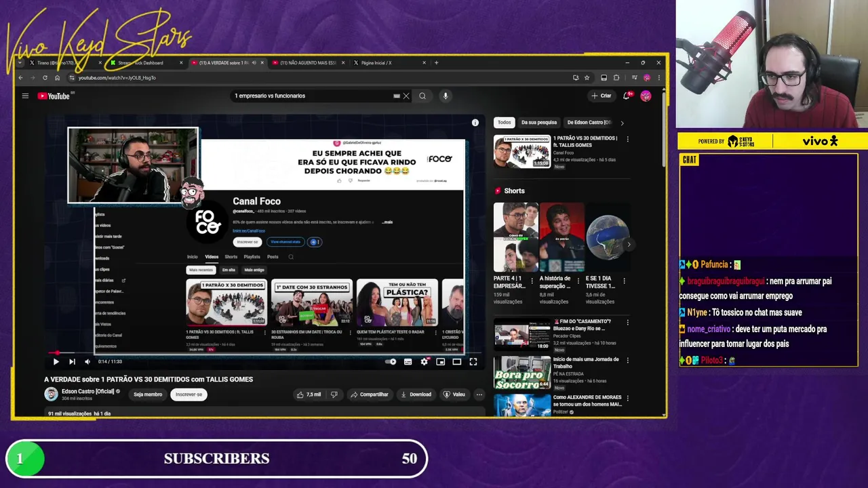Show next shorts with the carousel arrow
This screenshot has height=488, width=868.
629,244
